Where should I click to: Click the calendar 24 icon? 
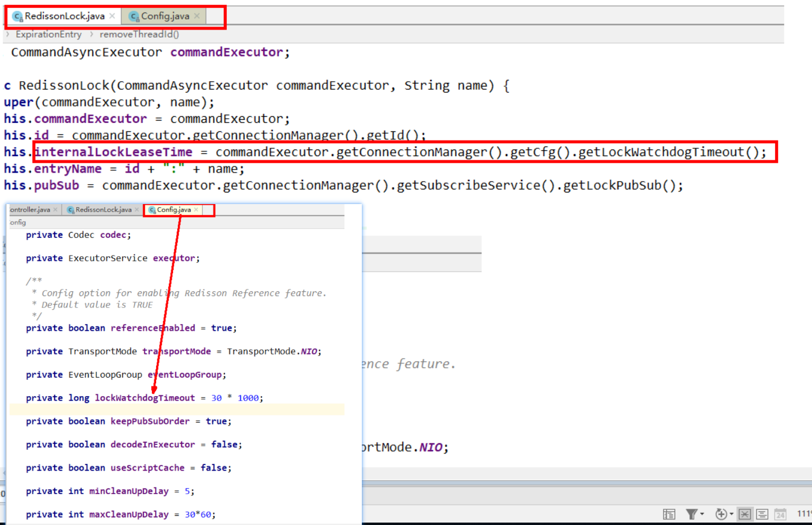coord(781,513)
